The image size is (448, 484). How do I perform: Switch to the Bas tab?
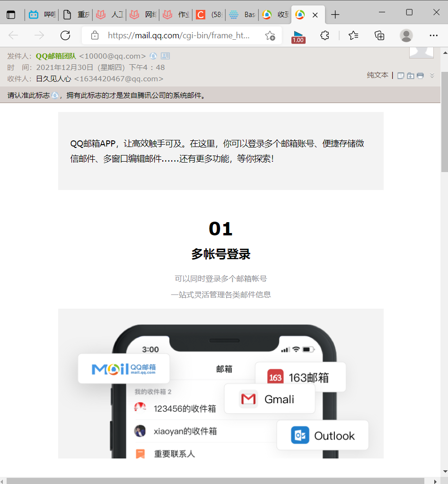click(x=242, y=15)
